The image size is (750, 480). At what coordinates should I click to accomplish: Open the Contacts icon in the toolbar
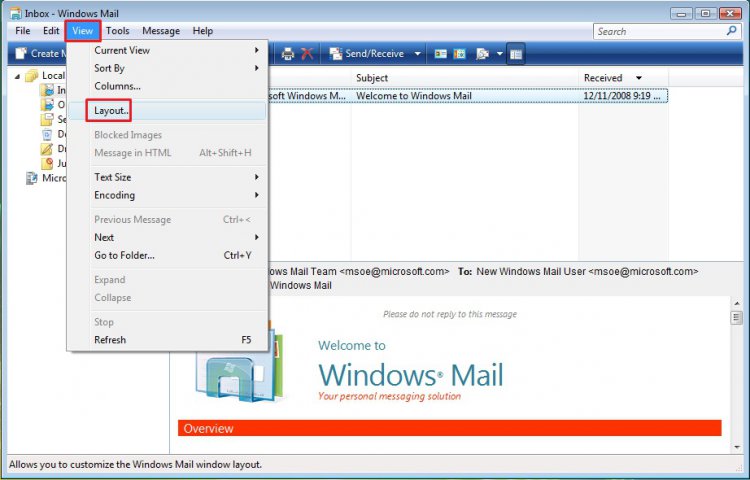(x=441, y=54)
